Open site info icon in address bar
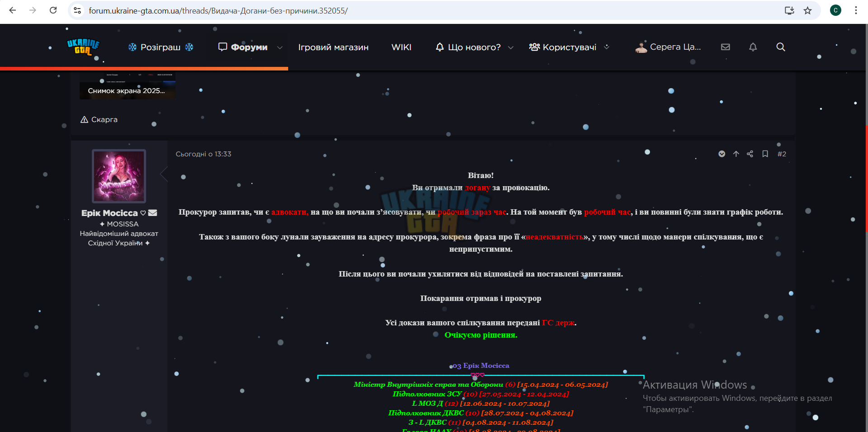This screenshot has width=868, height=432. pyautogui.click(x=77, y=10)
